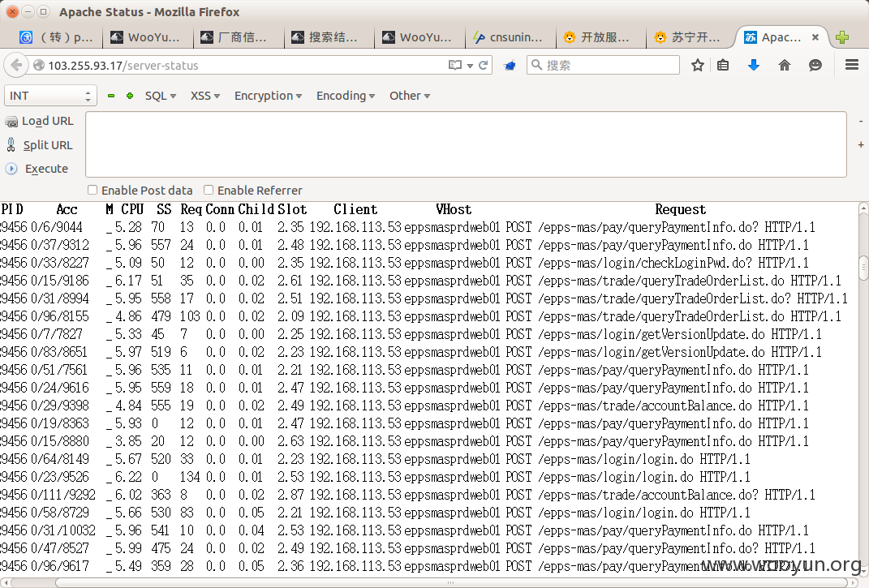
Task: Switch to the 开放服... tab
Action: click(x=601, y=37)
